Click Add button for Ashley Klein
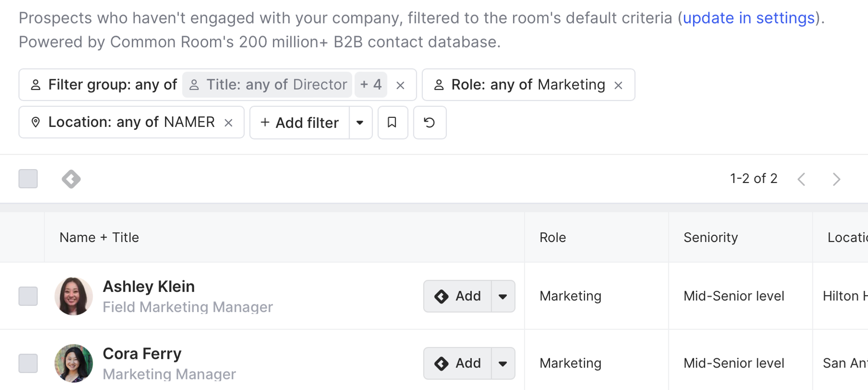 pyautogui.click(x=457, y=296)
